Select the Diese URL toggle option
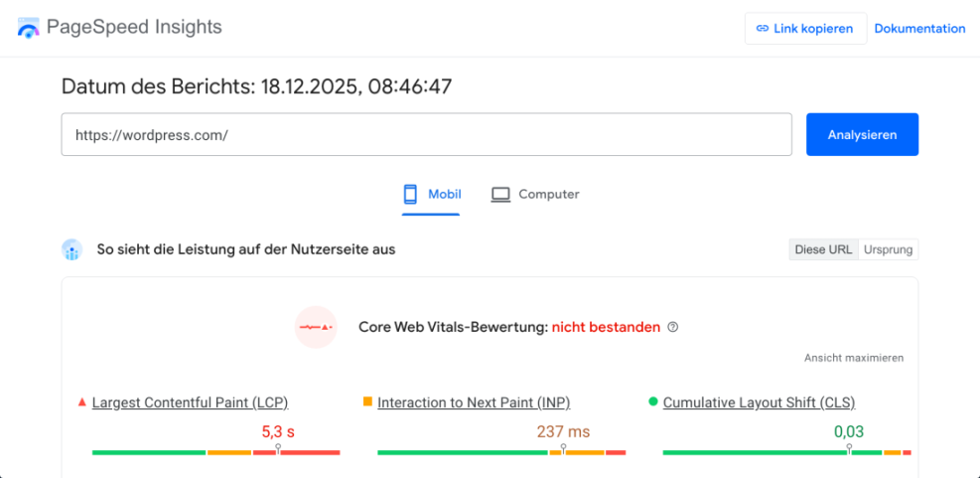 [x=823, y=249]
